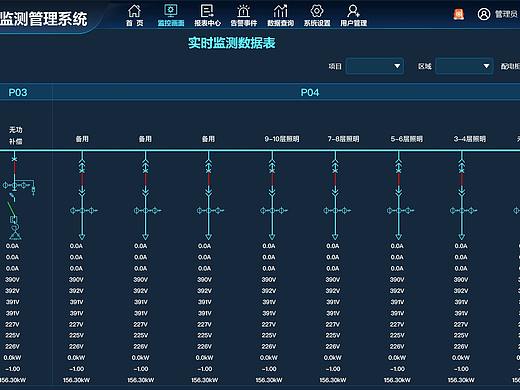Open the 监控画面 monitoring screen nav item

(171, 15)
